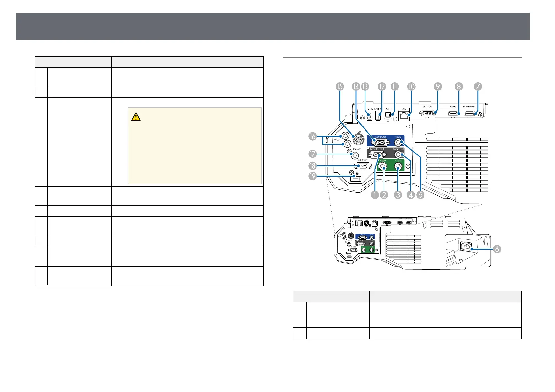Click the round TCH connector
This screenshot has width=555, height=392.
358,139
